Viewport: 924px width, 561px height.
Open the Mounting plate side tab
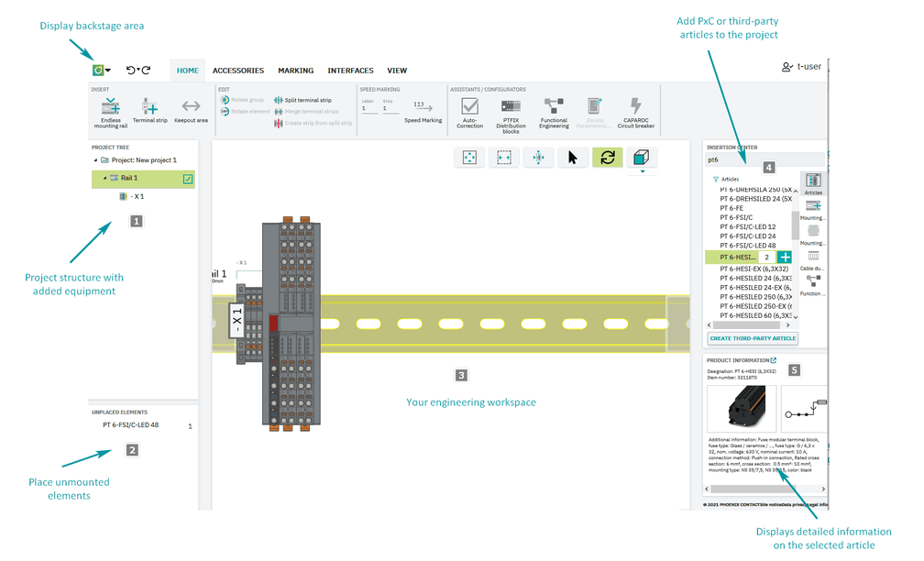(x=813, y=235)
